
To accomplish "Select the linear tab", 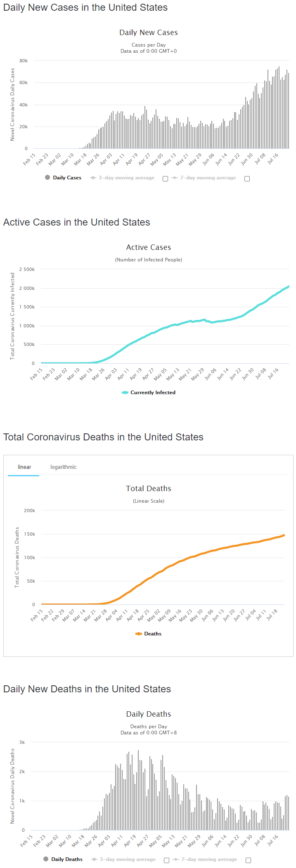I will click(24, 467).
